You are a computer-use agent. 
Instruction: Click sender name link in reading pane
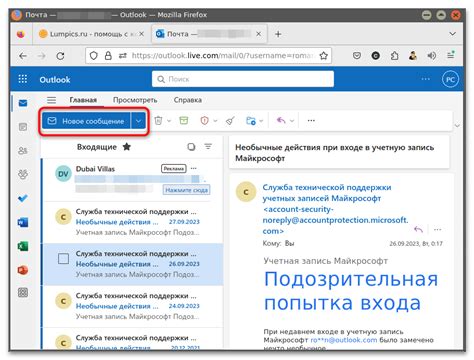[x=335, y=209]
